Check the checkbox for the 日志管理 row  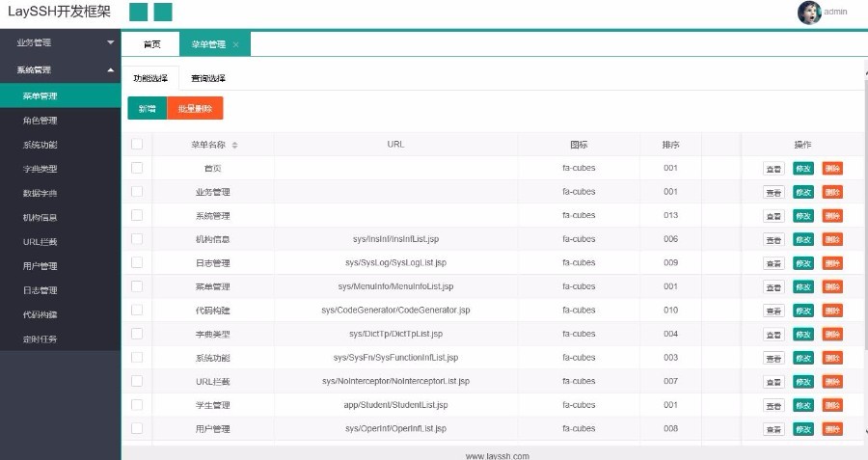pos(137,262)
